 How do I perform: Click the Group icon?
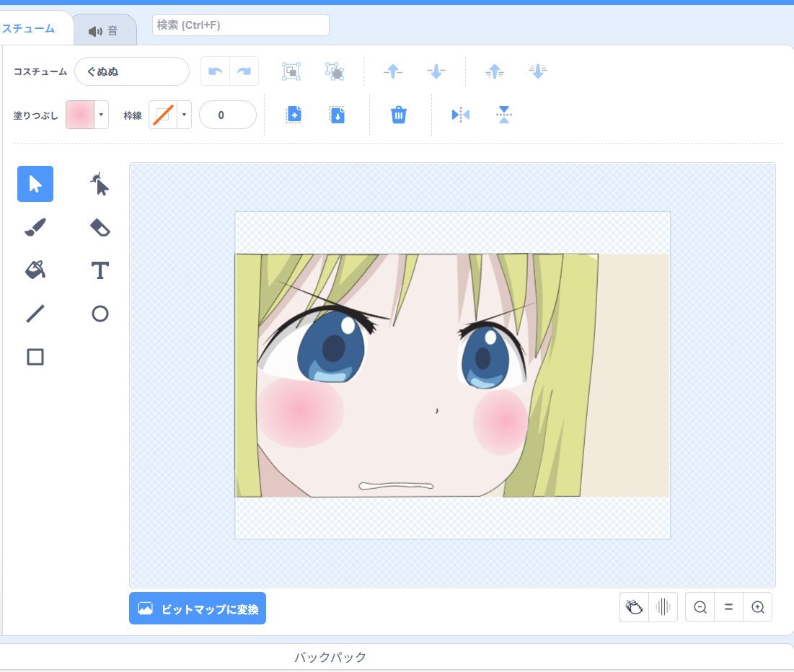click(291, 71)
